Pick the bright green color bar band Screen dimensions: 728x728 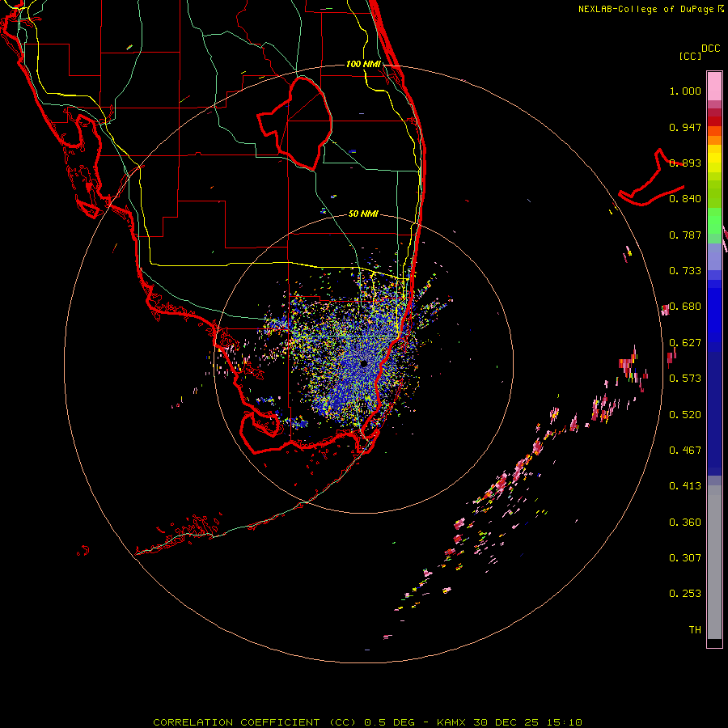(714, 221)
